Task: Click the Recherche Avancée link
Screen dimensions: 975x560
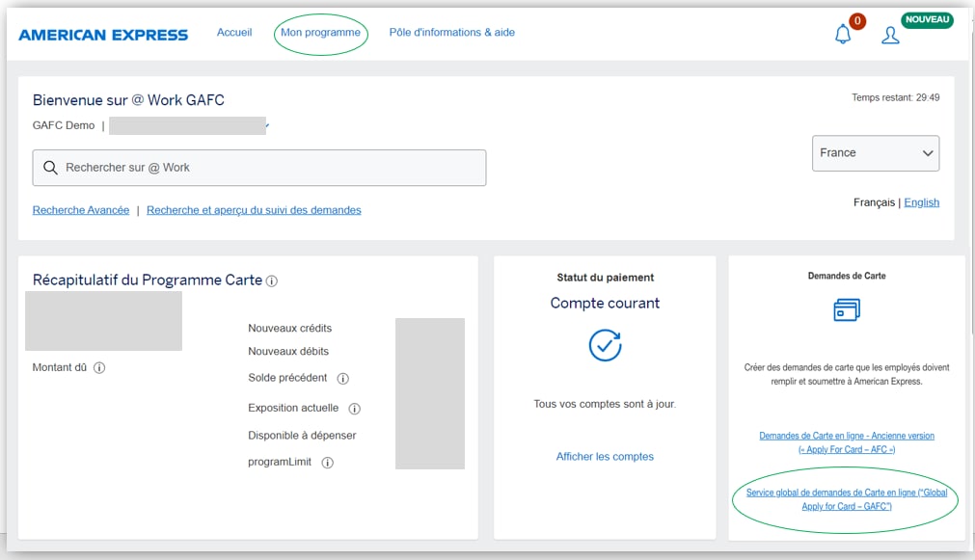Action: click(x=81, y=210)
